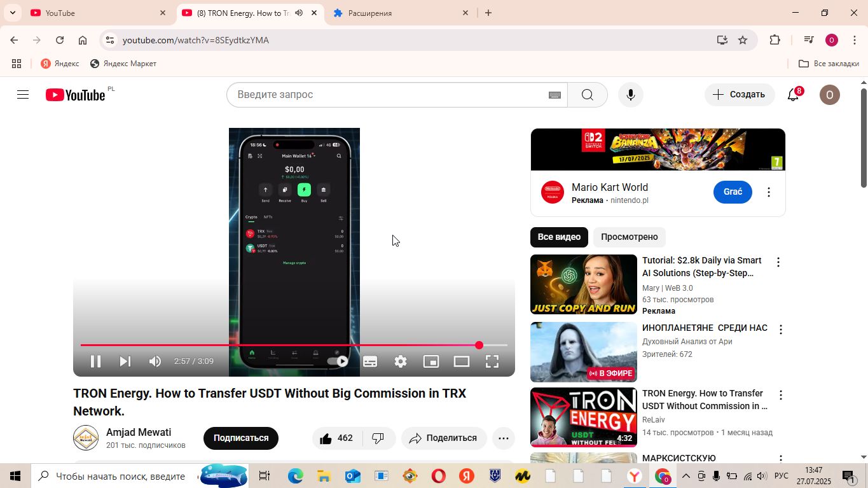This screenshot has width=868, height=488.
Task: Open YouTube notifications bell
Action: pos(793,95)
